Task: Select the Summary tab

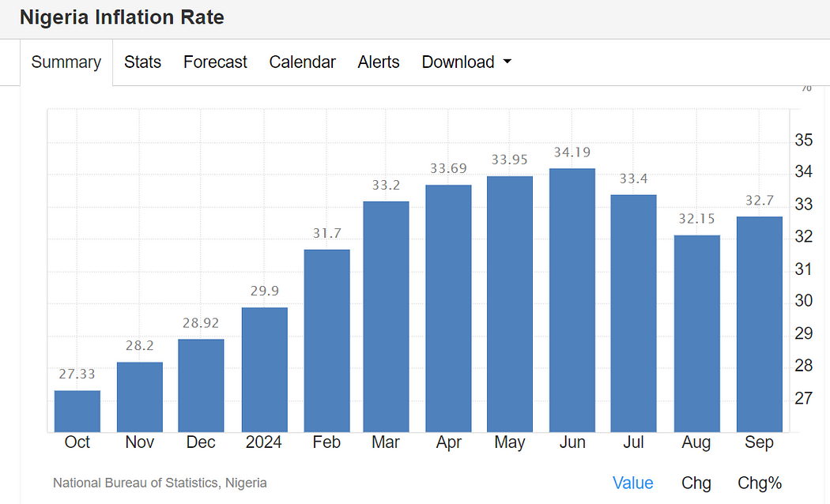Action: click(x=66, y=62)
